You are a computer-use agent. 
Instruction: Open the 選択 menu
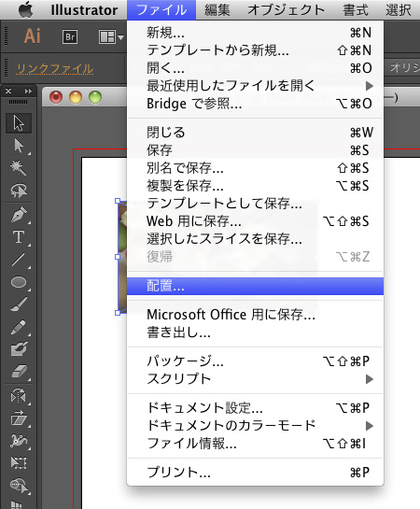tap(399, 10)
